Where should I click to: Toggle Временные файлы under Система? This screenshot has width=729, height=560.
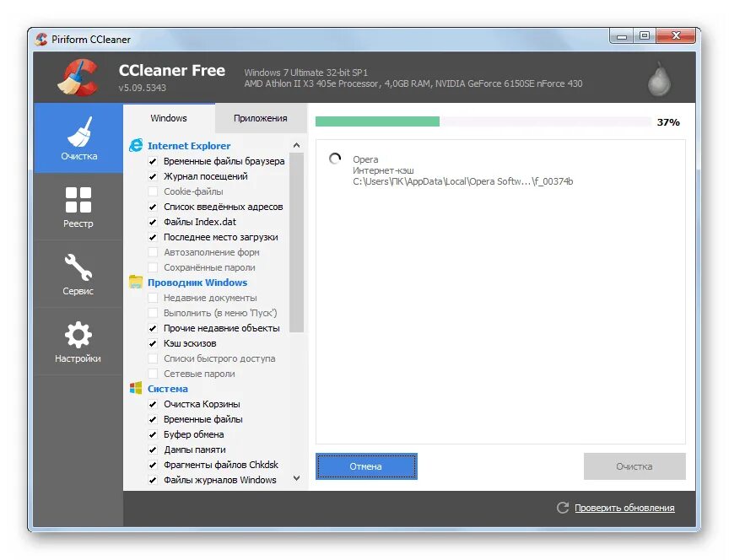point(153,419)
